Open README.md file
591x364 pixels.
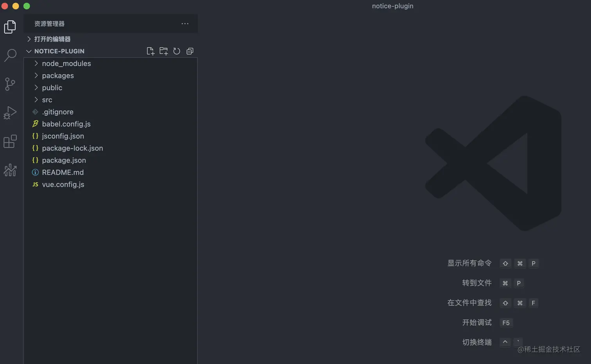(111, 172)
